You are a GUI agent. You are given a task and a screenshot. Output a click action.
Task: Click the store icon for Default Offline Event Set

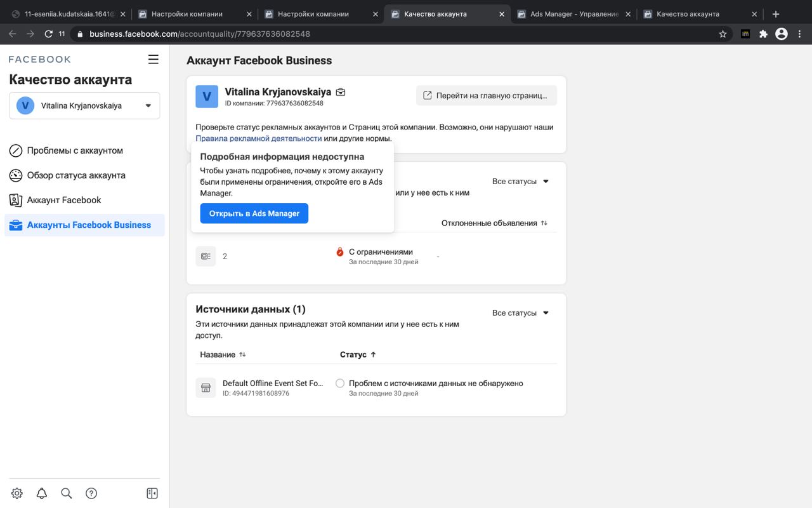206,387
